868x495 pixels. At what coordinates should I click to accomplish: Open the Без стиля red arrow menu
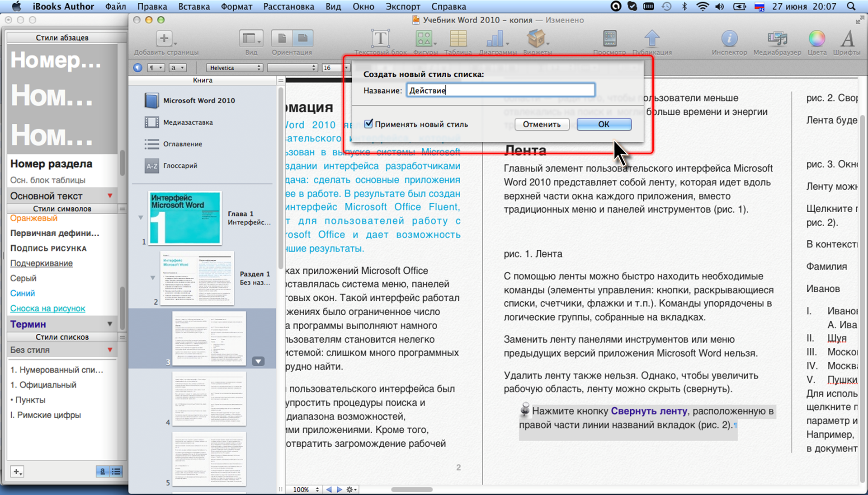[110, 350]
